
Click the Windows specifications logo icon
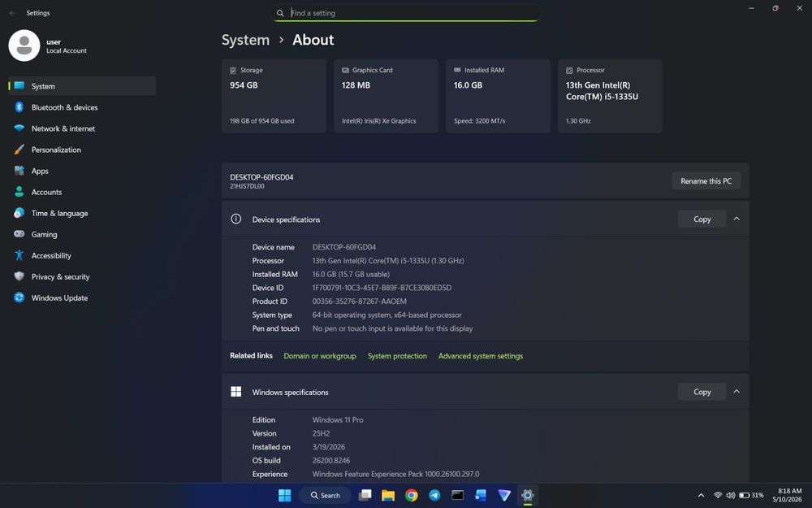click(x=235, y=392)
